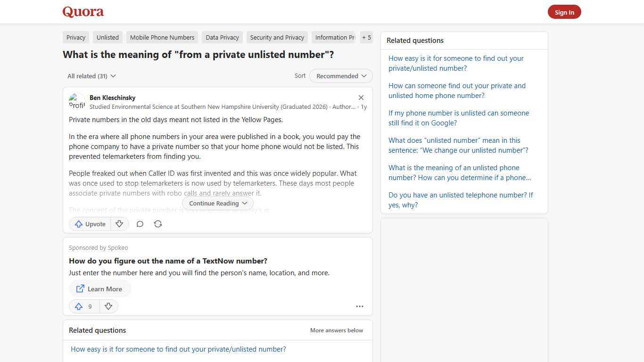Screen dimensions: 644x362
Task: Select the Privacy topic tag
Action: (75, 37)
